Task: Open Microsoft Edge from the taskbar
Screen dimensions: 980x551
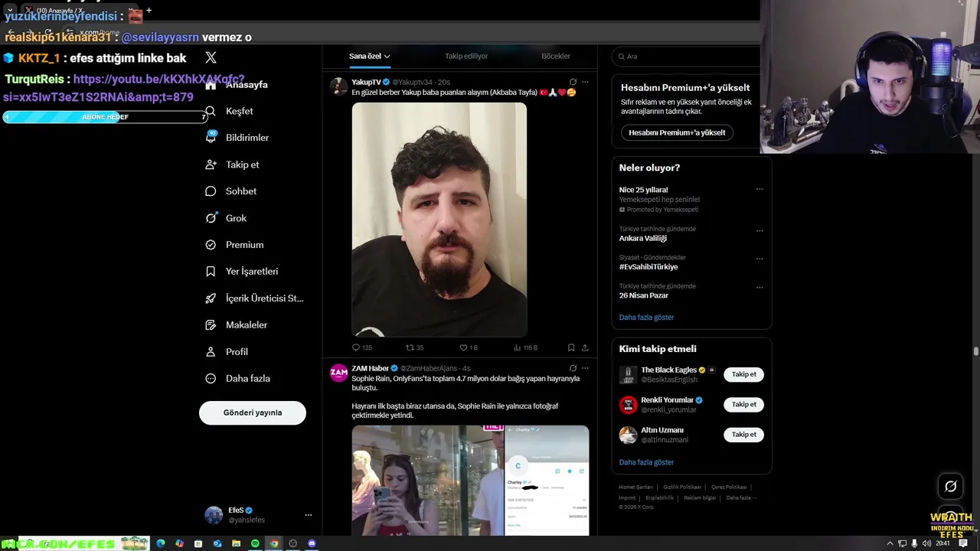Action: click(161, 543)
